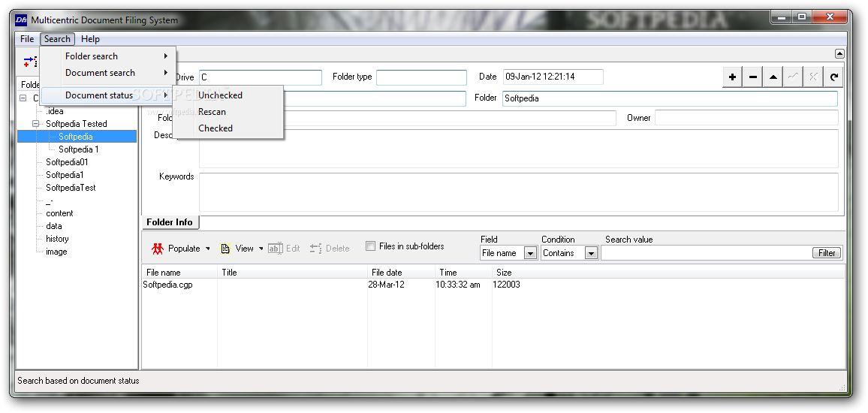Select the Softpedia Tested tree label
This screenshot has height=413, width=868.
tap(77, 123)
